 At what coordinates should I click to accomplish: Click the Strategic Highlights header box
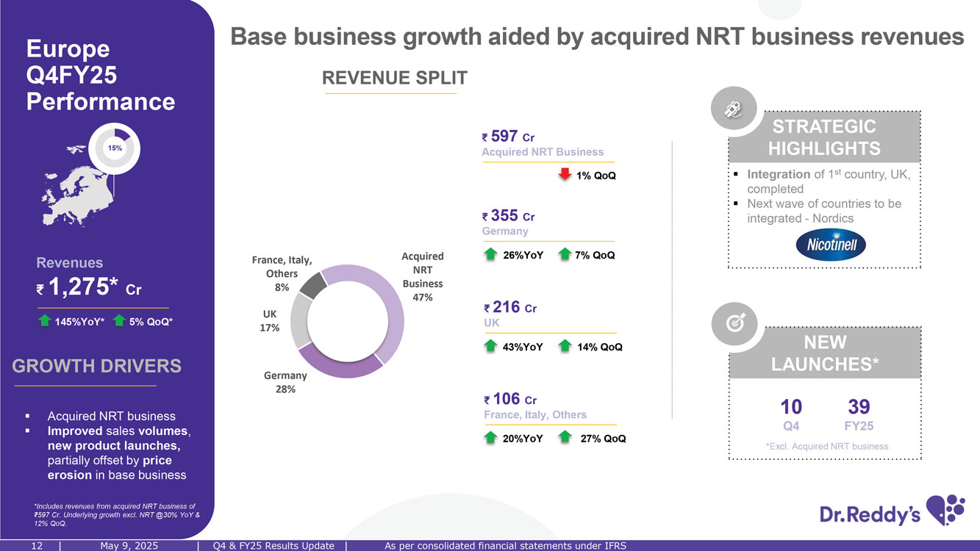(x=824, y=137)
